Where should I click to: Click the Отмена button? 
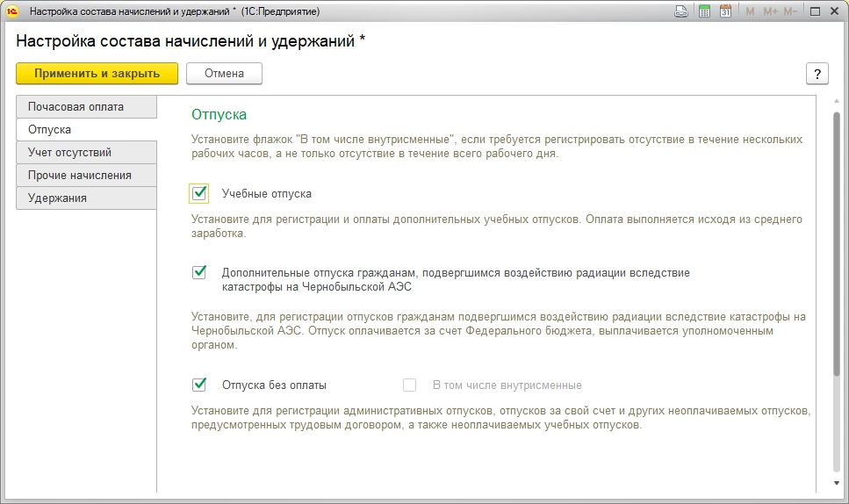click(224, 74)
